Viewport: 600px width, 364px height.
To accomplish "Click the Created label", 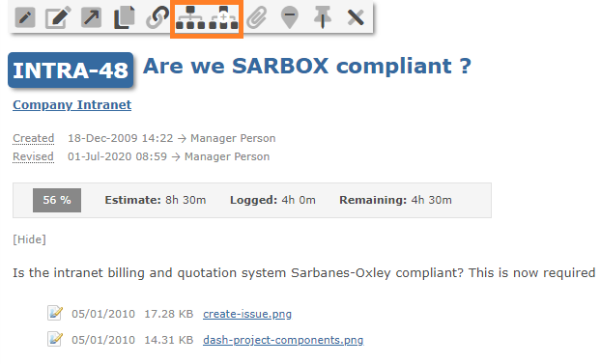I will (33, 138).
